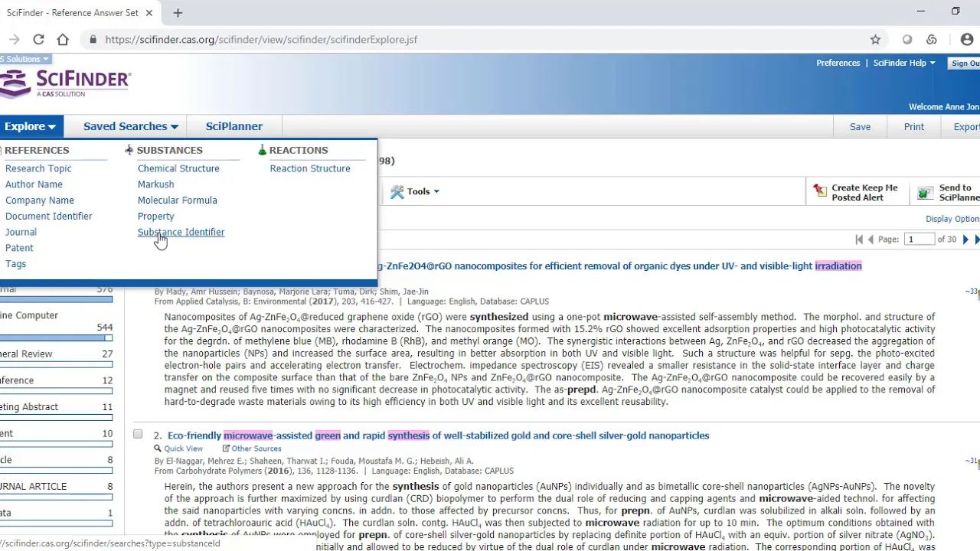Select Document Identifier search
Viewport: 980px width, 551px height.
(49, 217)
